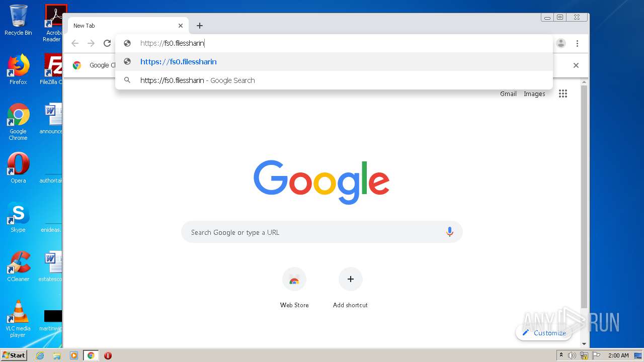Open the Google apps grid icon
This screenshot has width=644, height=362.
[x=563, y=94]
